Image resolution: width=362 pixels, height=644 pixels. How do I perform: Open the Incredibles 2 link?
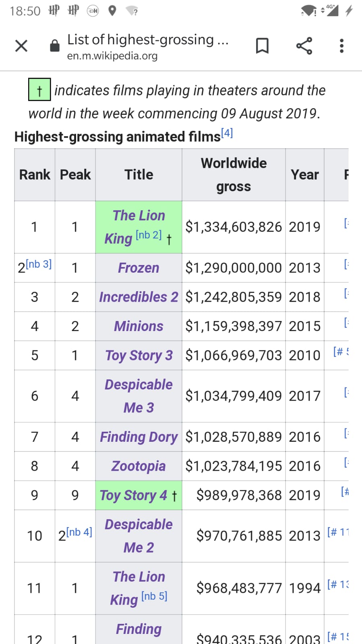coord(139,297)
